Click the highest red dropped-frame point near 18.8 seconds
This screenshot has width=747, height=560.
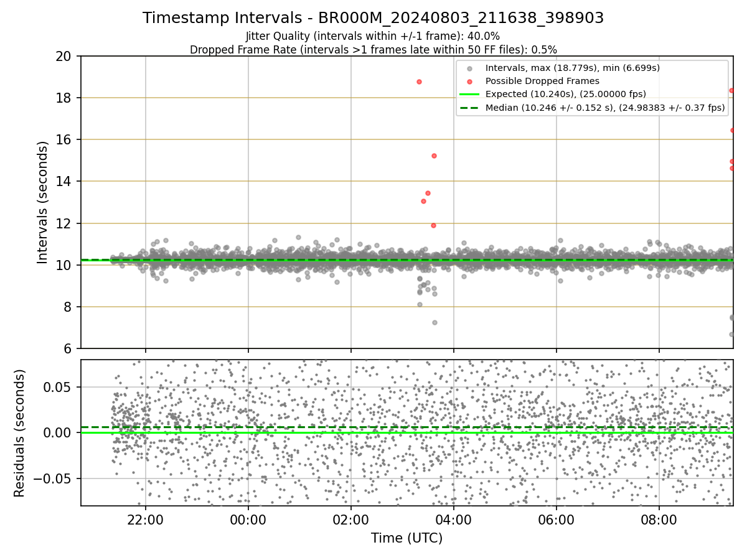pyautogui.click(x=419, y=82)
